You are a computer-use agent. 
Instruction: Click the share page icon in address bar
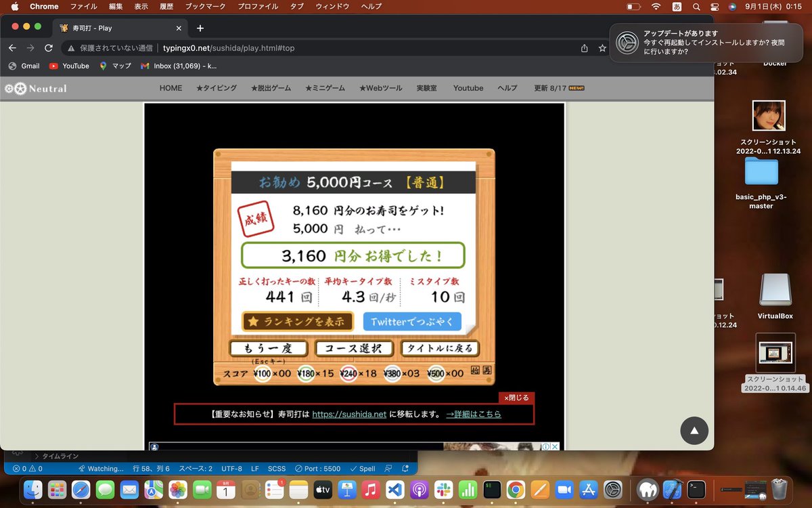pyautogui.click(x=584, y=48)
